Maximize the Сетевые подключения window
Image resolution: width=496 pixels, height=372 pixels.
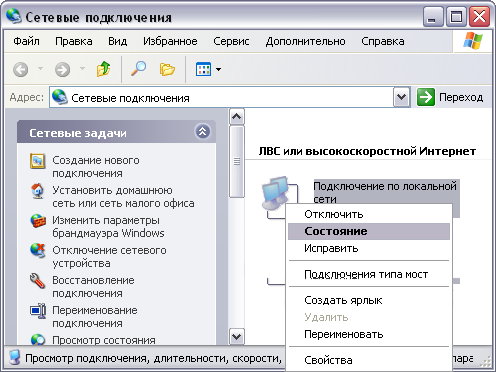456,17
